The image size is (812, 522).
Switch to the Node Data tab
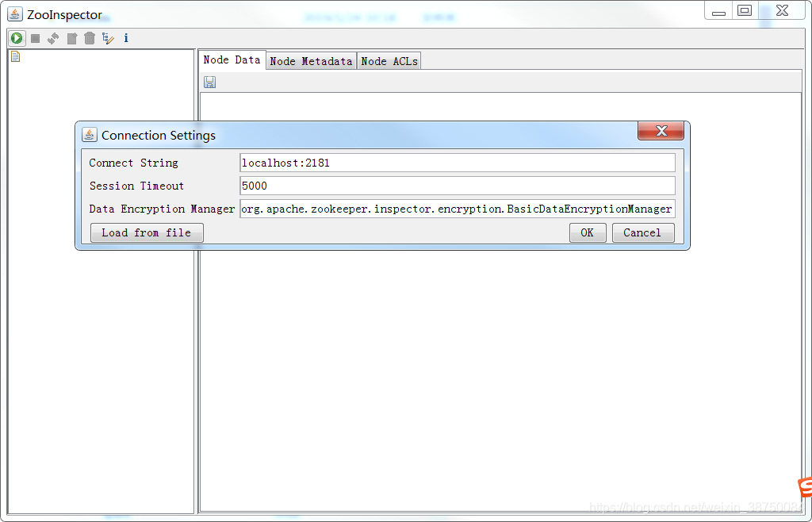point(232,60)
